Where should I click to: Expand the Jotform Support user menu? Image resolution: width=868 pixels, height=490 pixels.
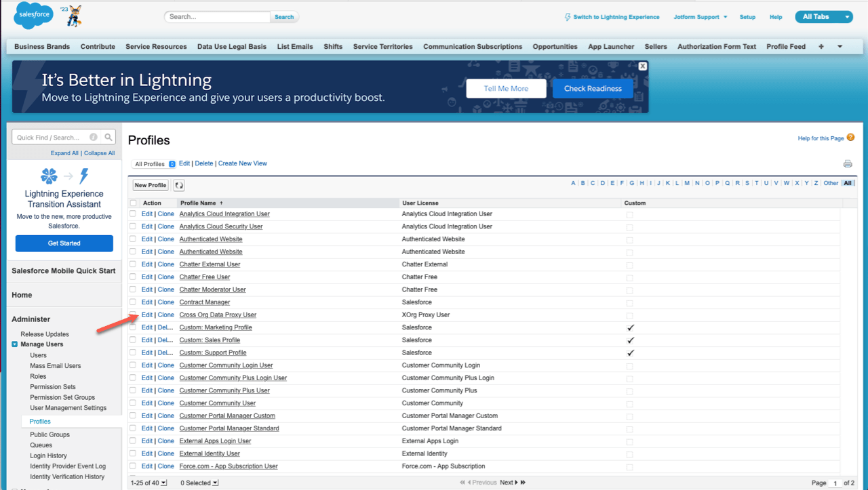coord(700,17)
